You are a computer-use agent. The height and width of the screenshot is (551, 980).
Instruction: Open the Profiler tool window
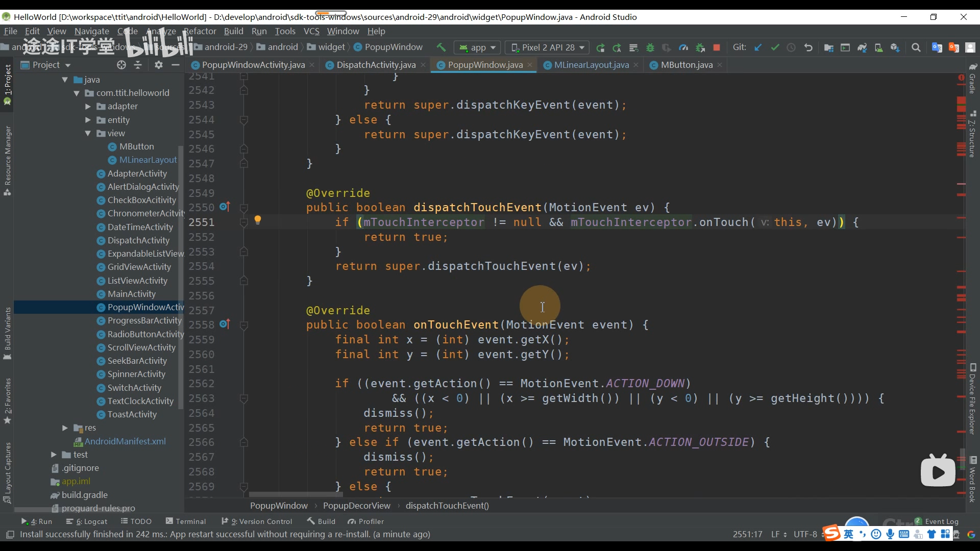(x=365, y=521)
